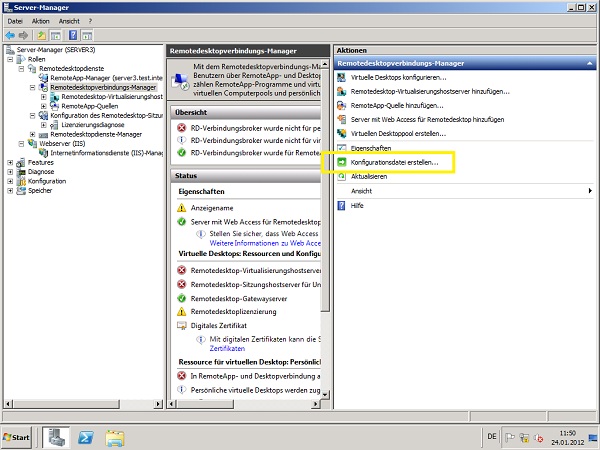The width and height of the screenshot is (600, 450).
Task: Click the network tray icon
Action: 524,437
